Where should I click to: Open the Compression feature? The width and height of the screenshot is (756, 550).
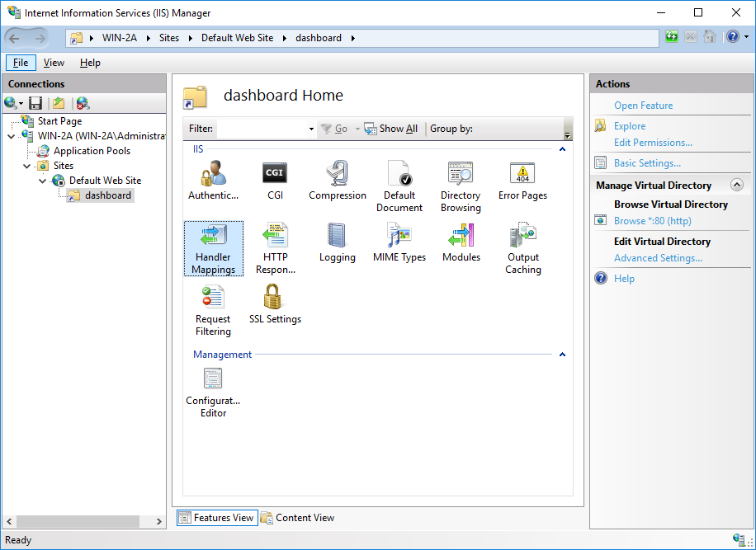click(337, 175)
